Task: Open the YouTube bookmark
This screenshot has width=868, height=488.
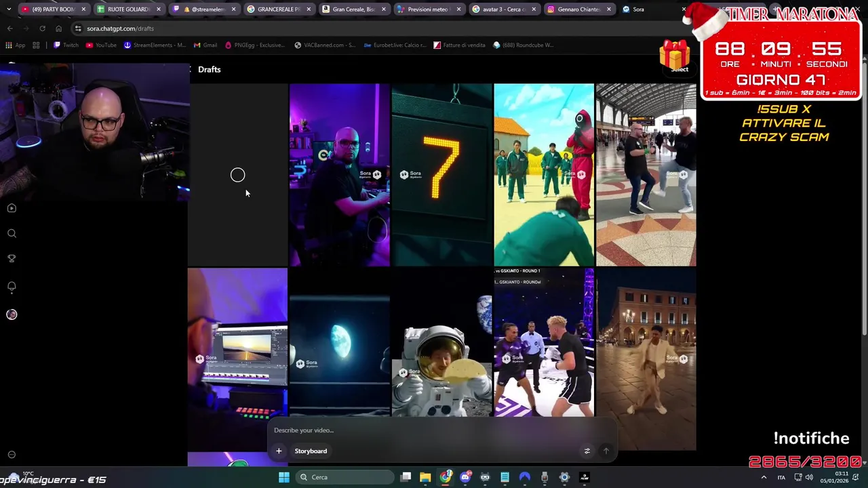Action: pyautogui.click(x=101, y=45)
